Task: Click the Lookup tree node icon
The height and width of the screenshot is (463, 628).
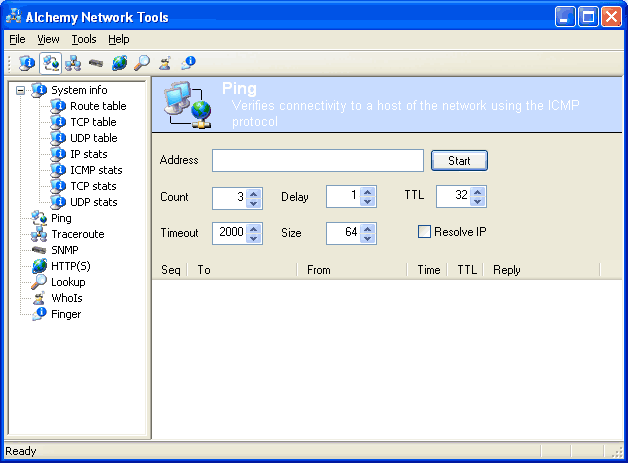Action: pyautogui.click(x=39, y=282)
